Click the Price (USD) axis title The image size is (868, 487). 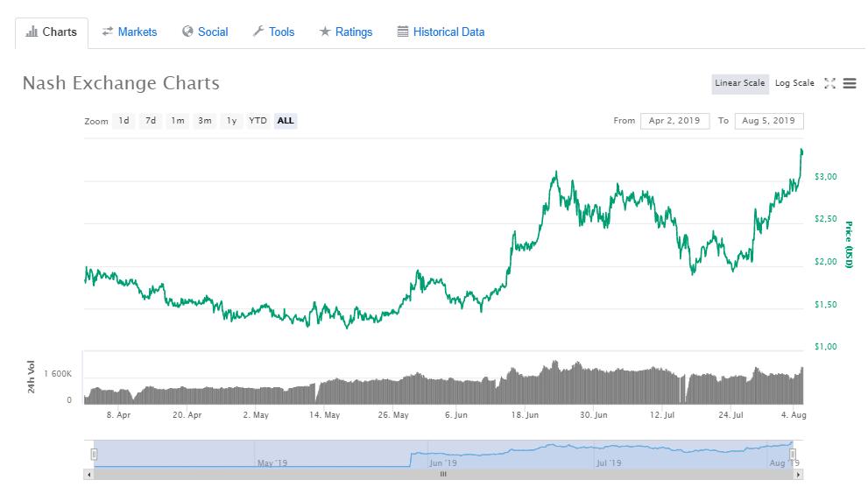click(x=850, y=244)
